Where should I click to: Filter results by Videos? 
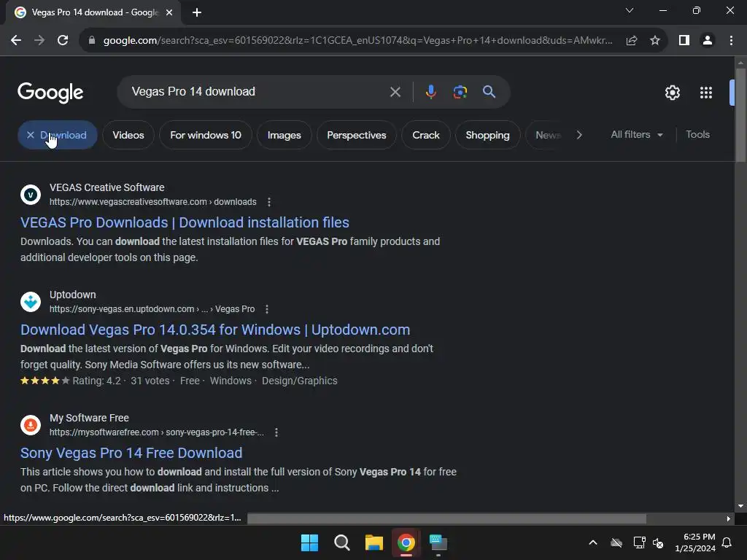pyautogui.click(x=128, y=135)
